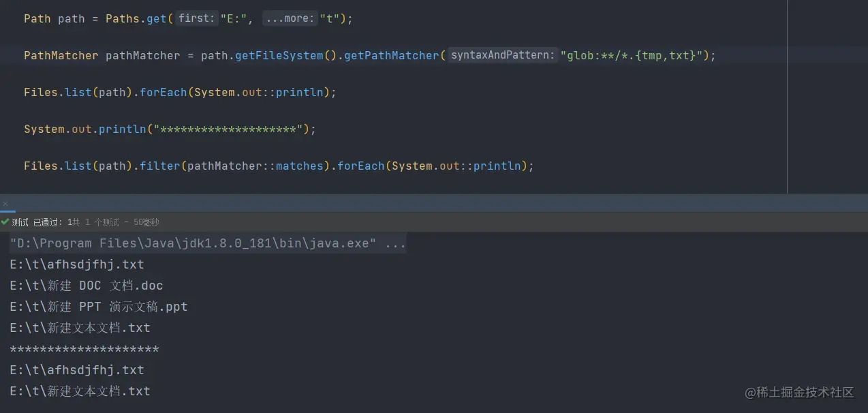The width and height of the screenshot is (868, 413).
Task: Close the run tab with the x icon
Action: tap(5, 204)
